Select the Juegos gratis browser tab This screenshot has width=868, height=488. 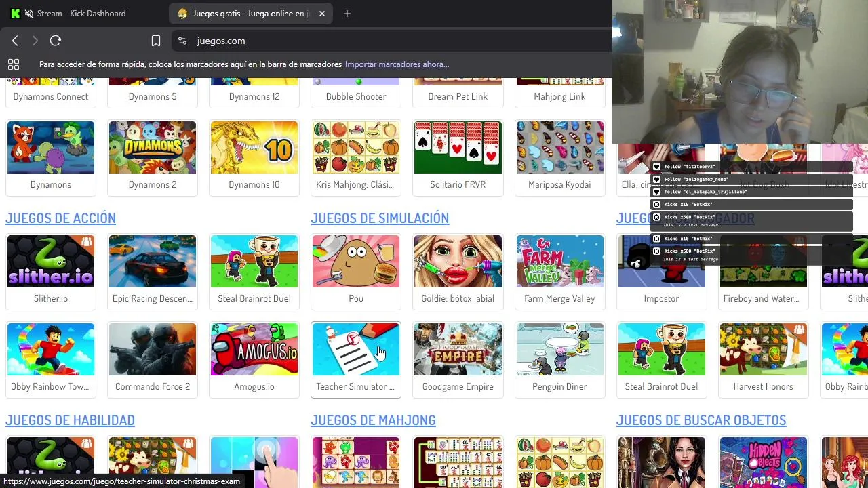click(x=251, y=14)
